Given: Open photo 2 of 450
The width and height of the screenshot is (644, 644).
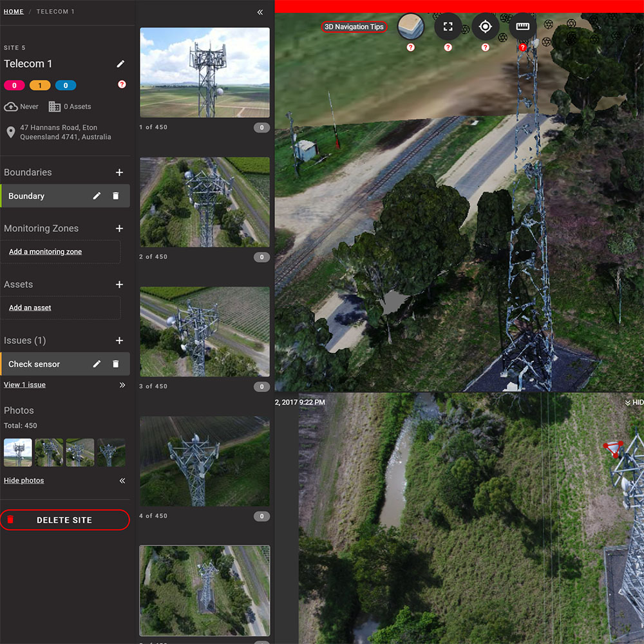Looking at the screenshot, I should [205, 202].
